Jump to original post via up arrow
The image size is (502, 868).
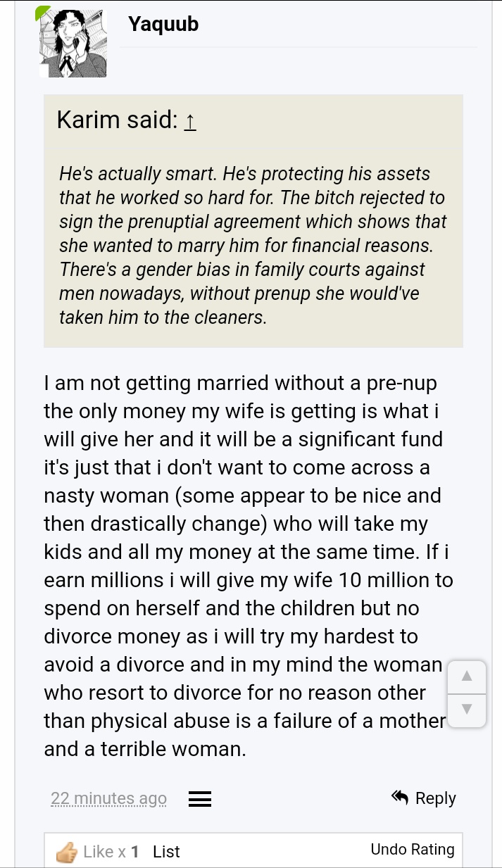point(189,121)
